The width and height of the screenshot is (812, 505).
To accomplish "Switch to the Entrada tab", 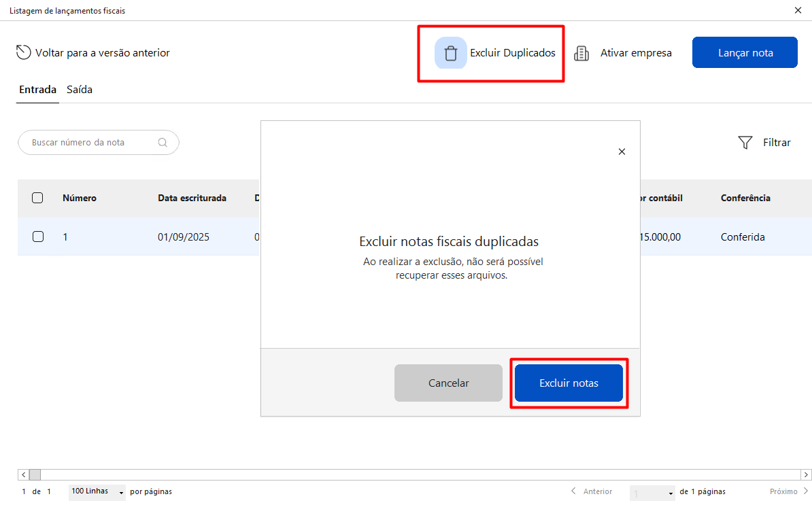I will (x=38, y=90).
